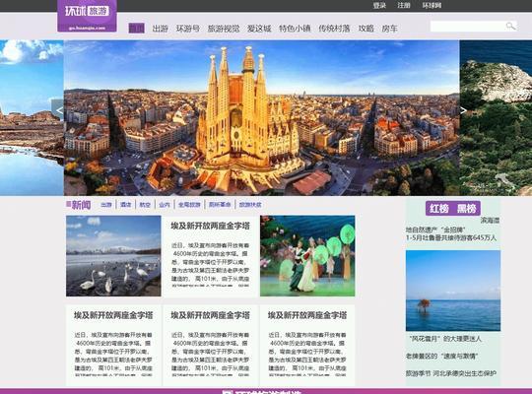The height and width of the screenshot is (394, 532).
Task: Open the 旅游季节 河北承德突出生态保护 headline
Action: point(451,373)
